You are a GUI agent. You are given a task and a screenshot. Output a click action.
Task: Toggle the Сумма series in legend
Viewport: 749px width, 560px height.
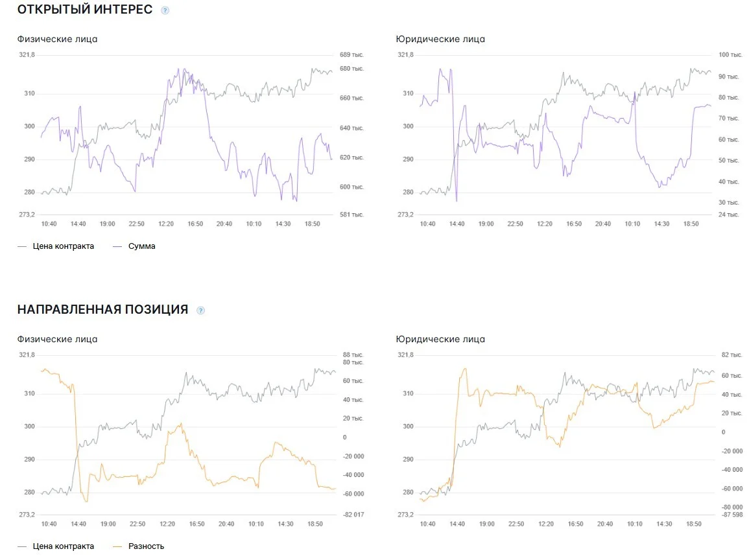click(141, 246)
